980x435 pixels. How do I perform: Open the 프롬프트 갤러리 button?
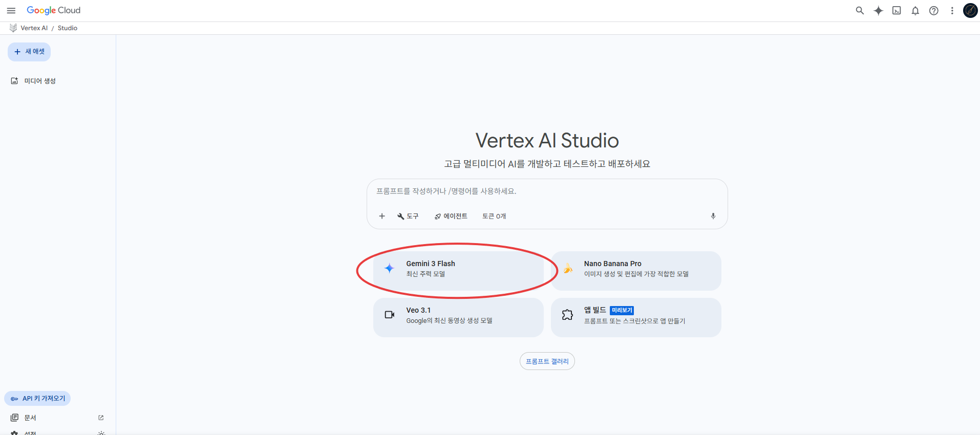[547, 361]
